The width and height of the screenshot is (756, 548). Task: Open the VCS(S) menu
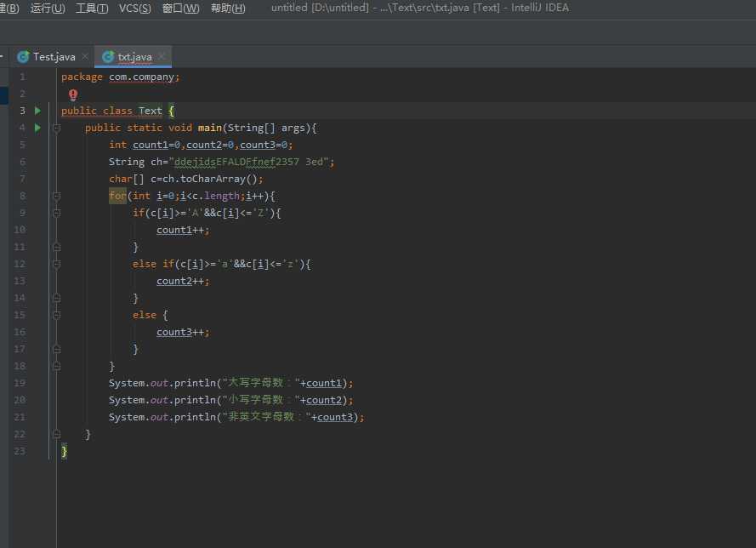pyautogui.click(x=134, y=9)
